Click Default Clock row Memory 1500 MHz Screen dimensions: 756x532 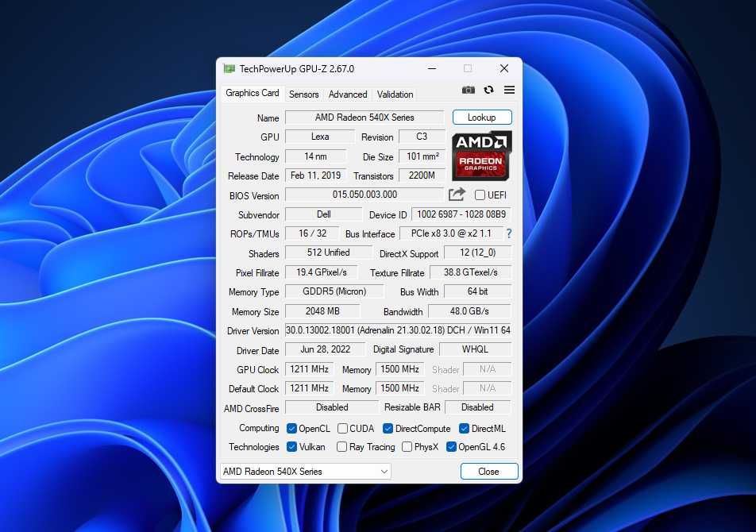399,388
